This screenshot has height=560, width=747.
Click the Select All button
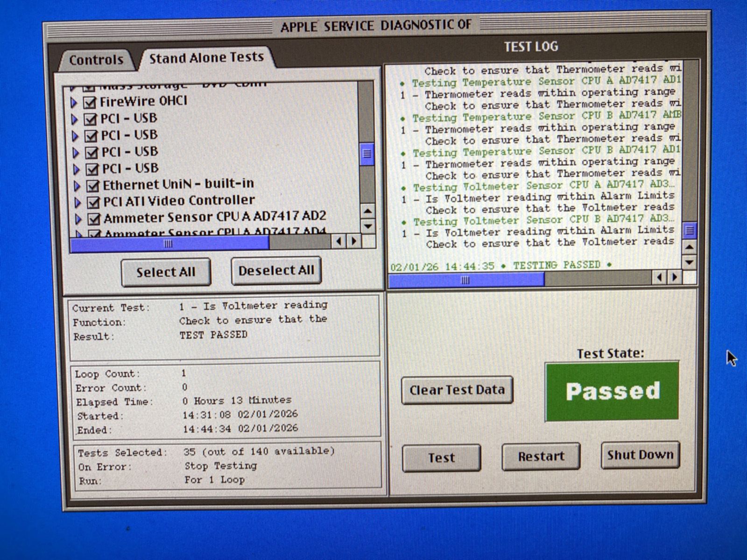click(x=166, y=272)
